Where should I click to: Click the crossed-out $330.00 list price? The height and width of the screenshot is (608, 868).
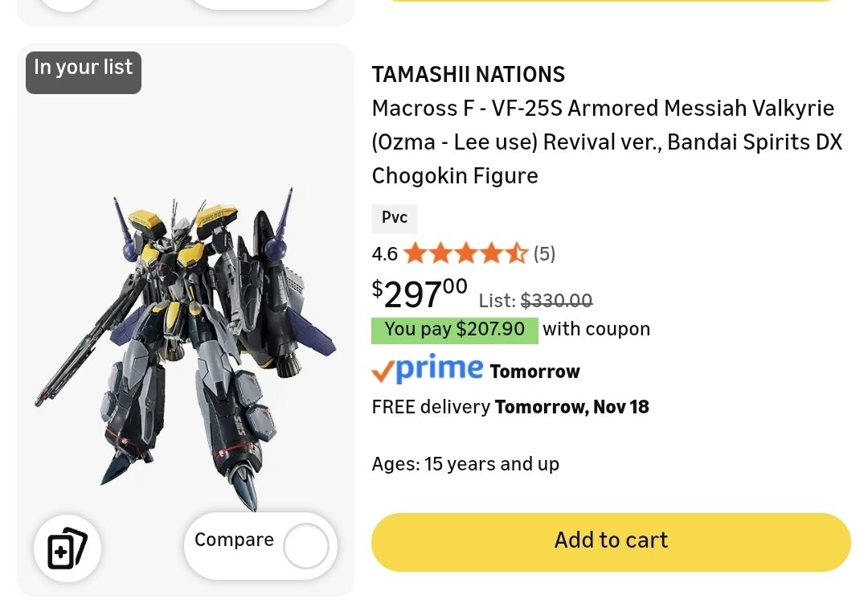(x=556, y=301)
